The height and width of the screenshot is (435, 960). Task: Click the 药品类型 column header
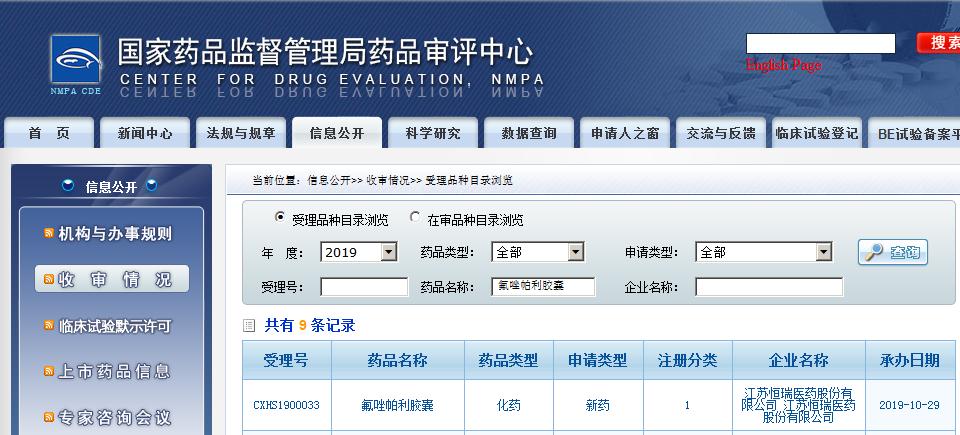click(x=509, y=360)
